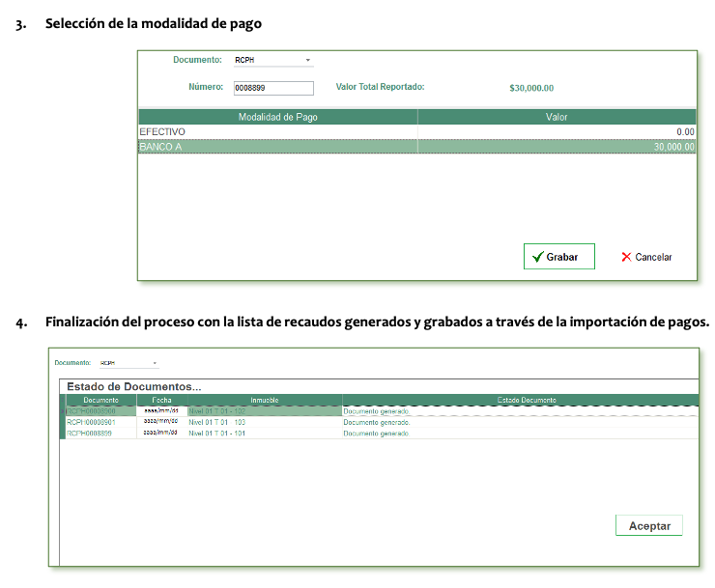Image resolution: width=715 pixels, height=588 pixels.
Task: Click the Documento column header in status table
Action: pos(100,400)
